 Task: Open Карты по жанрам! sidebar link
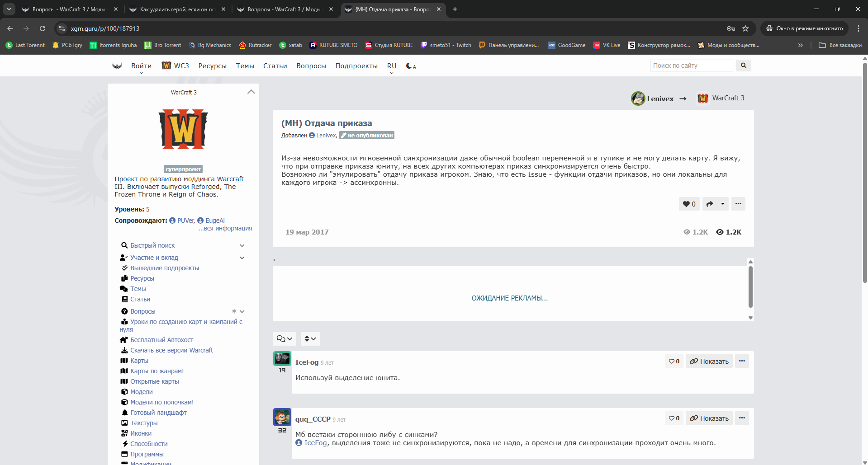point(157,371)
